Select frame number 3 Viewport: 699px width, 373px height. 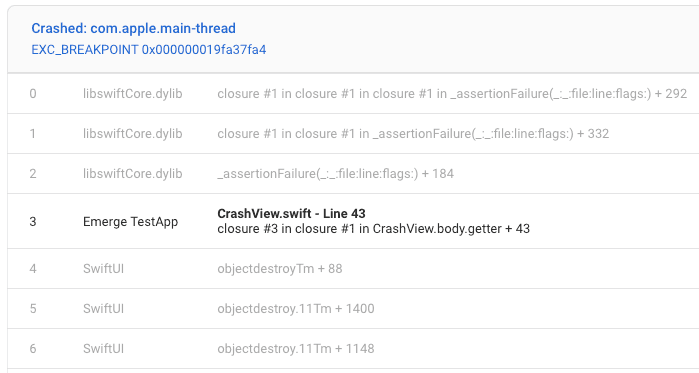point(33,221)
